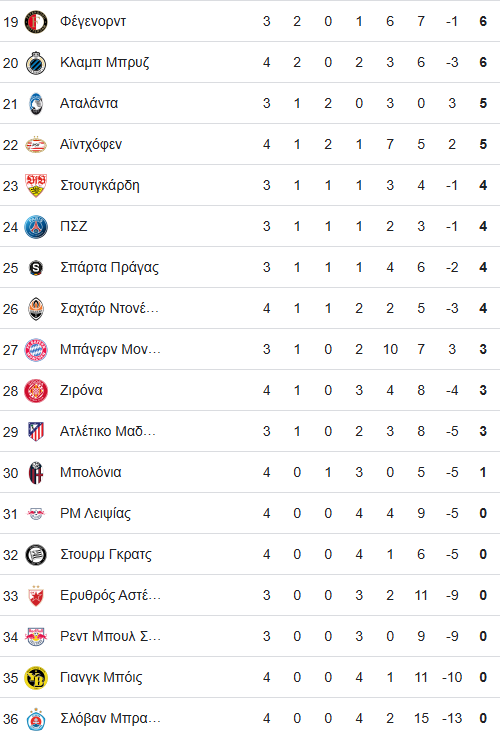Open the Αταλάντα team page link
The image size is (500, 732).
(x=89, y=103)
